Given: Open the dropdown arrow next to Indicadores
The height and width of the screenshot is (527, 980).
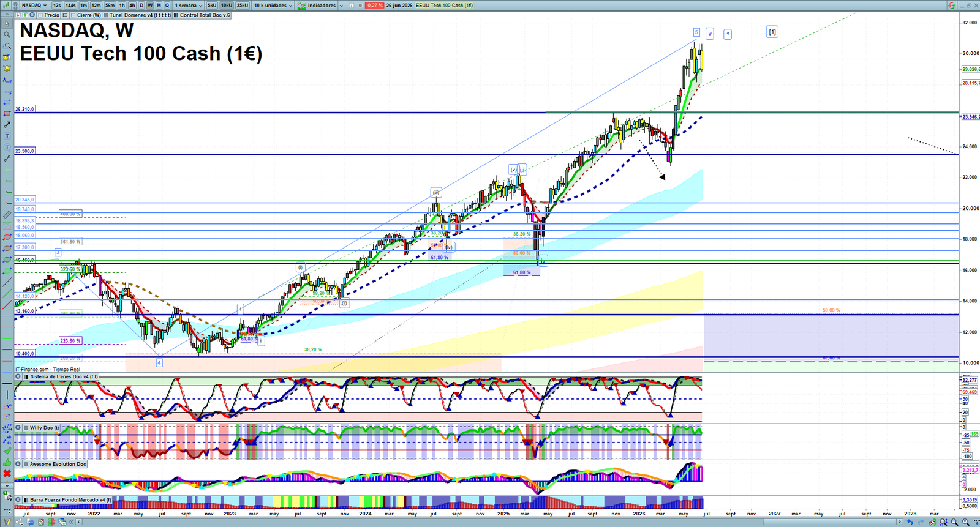Looking at the screenshot, I should [341, 6].
